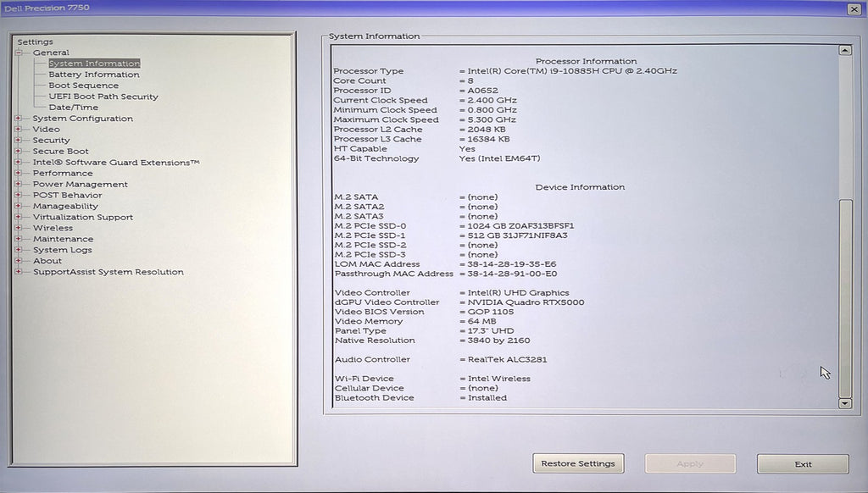The height and width of the screenshot is (493, 868).
Task: Select the Maintenance category label
Action: click(x=63, y=239)
